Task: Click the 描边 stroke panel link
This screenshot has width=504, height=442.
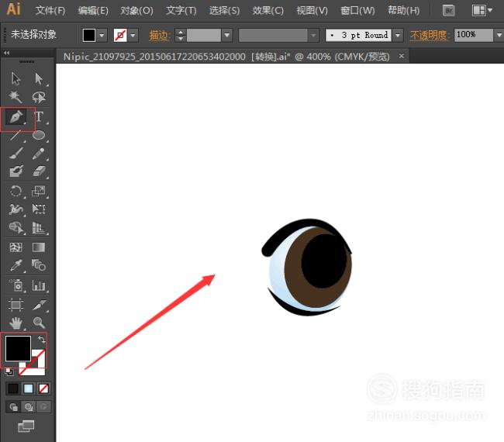Action: click(x=159, y=35)
